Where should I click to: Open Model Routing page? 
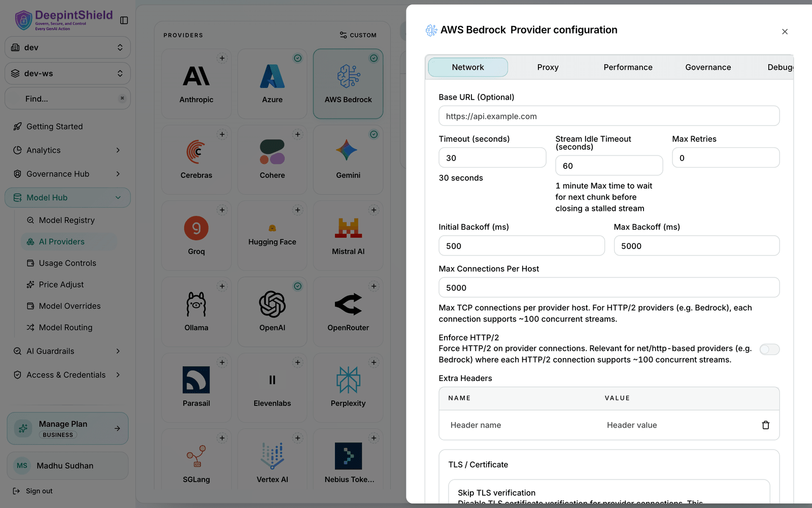click(69, 328)
